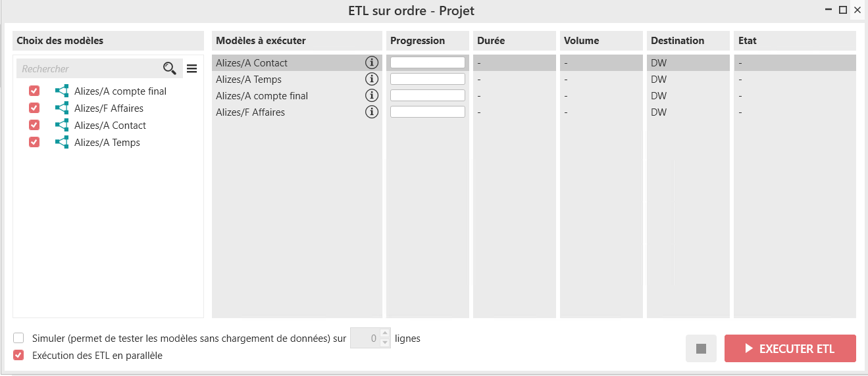This screenshot has width=868, height=376.
Task: Click info icon for Alizes/A Temps row
Action: point(372,80)
